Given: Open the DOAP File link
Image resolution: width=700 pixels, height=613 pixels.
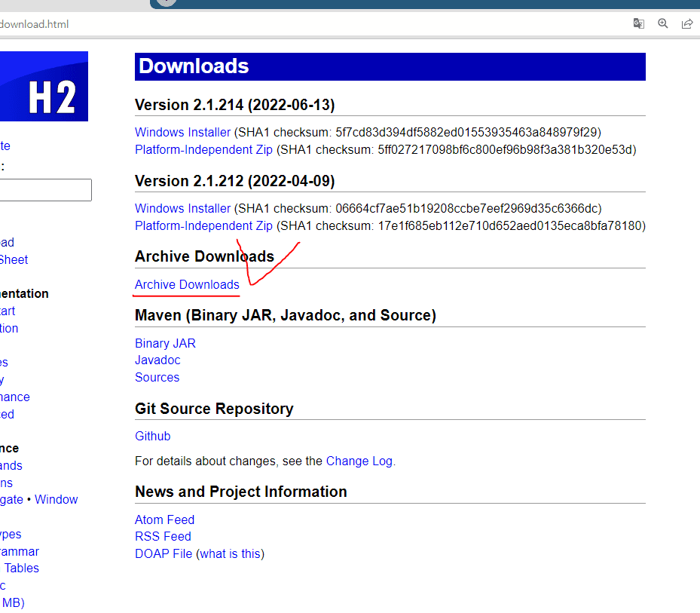Looking at the screenshot, I should pos(164,553).
